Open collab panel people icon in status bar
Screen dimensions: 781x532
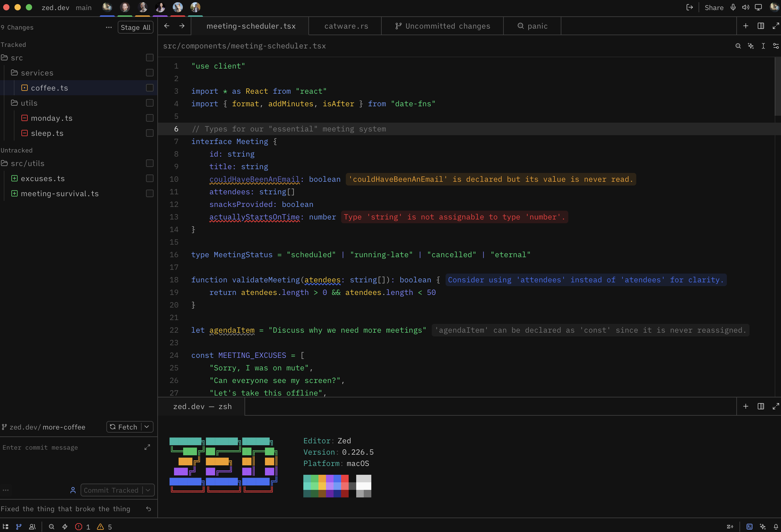32,527
